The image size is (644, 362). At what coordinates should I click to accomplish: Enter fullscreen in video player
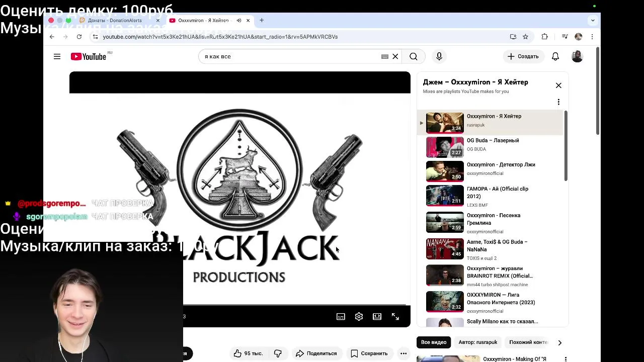click(x=395, y=316)
